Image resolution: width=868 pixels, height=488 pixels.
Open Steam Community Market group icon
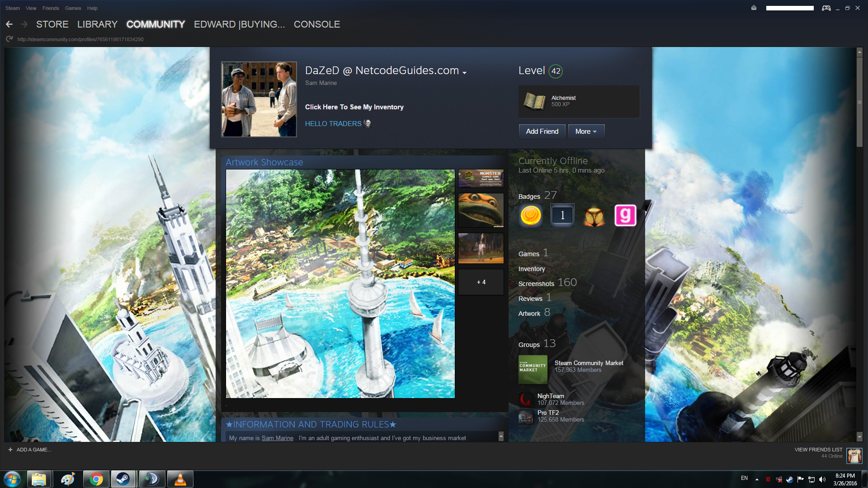(533, 370)
